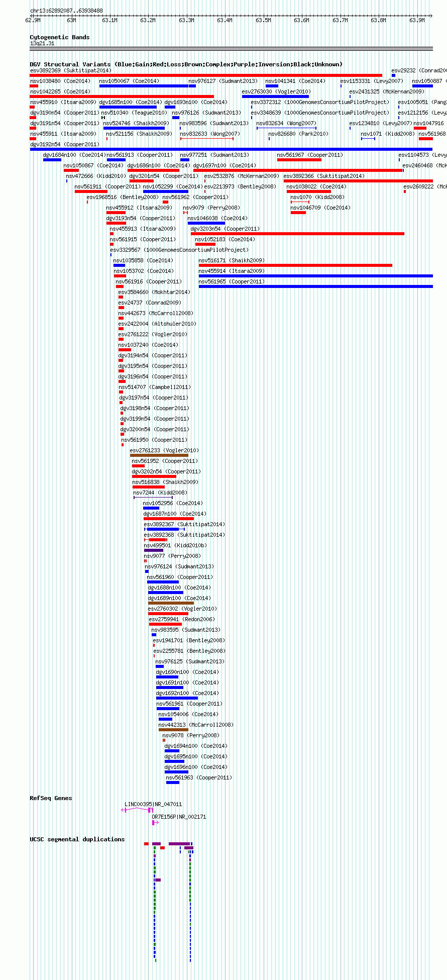Open nsv561967 (Cooper2011) variant
The image size is (447, 980).
click(299, 160)
